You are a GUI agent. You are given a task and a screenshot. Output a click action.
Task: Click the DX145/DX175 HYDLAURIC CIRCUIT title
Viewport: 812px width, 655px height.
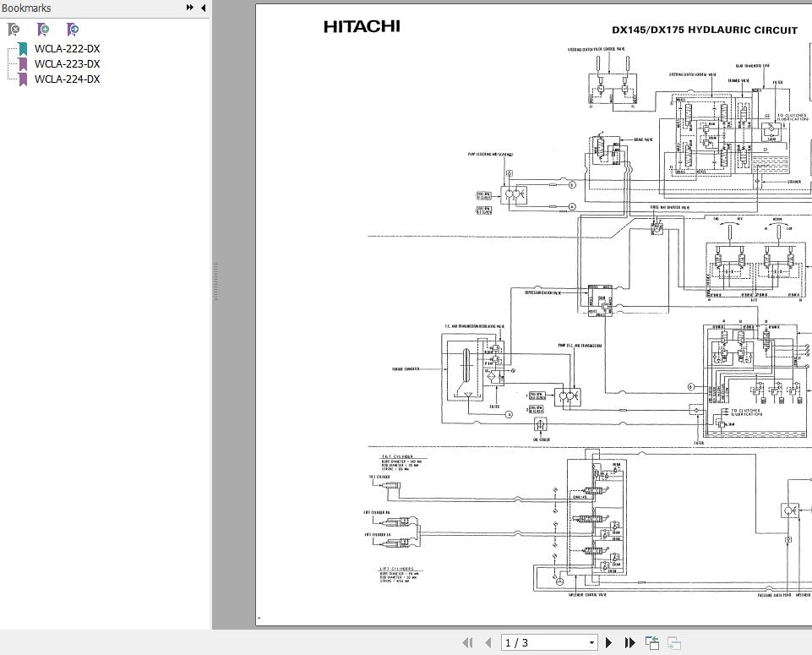point(705,30)
